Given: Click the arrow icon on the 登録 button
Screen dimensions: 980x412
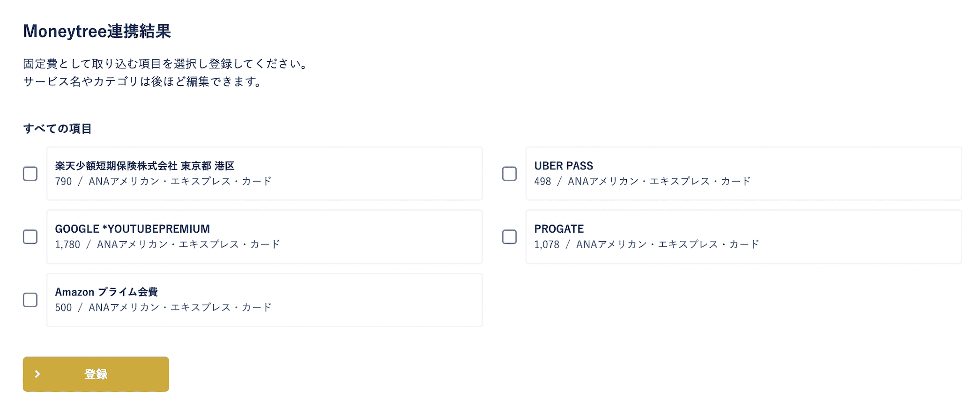Looking at the screenshot, I should coord(38,374).
